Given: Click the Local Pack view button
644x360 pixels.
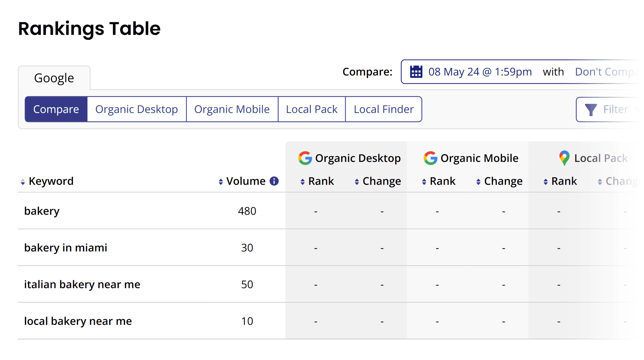Looking at the screenshot, I should coord(312,109).
